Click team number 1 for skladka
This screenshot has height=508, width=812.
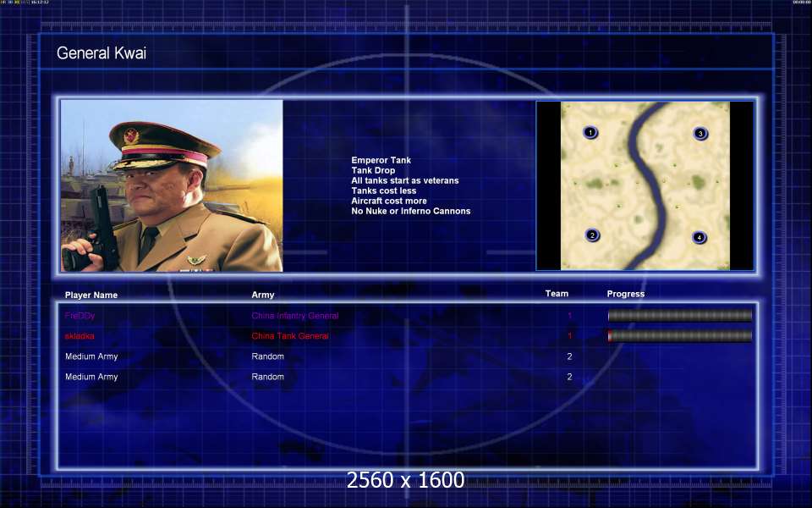(569, 336)
